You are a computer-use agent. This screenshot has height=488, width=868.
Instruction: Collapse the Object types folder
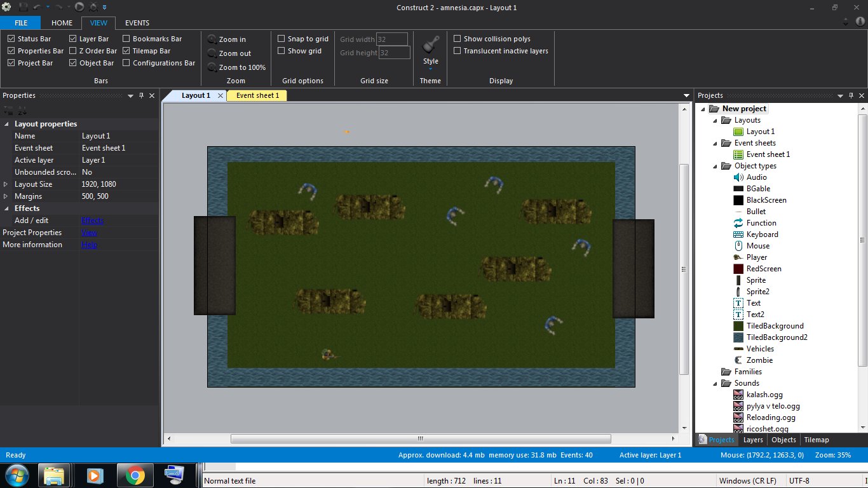[x=715, y=166]
